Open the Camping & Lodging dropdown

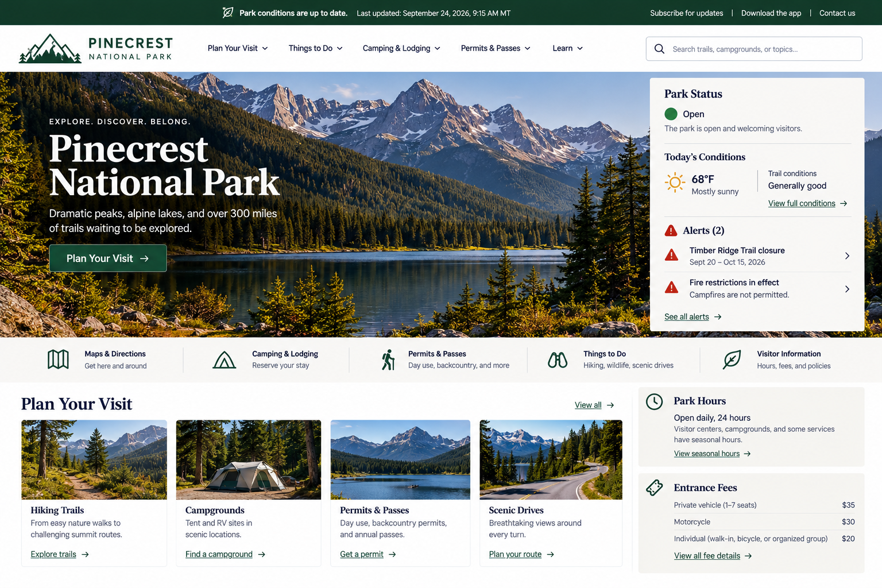tap(401, 48)
